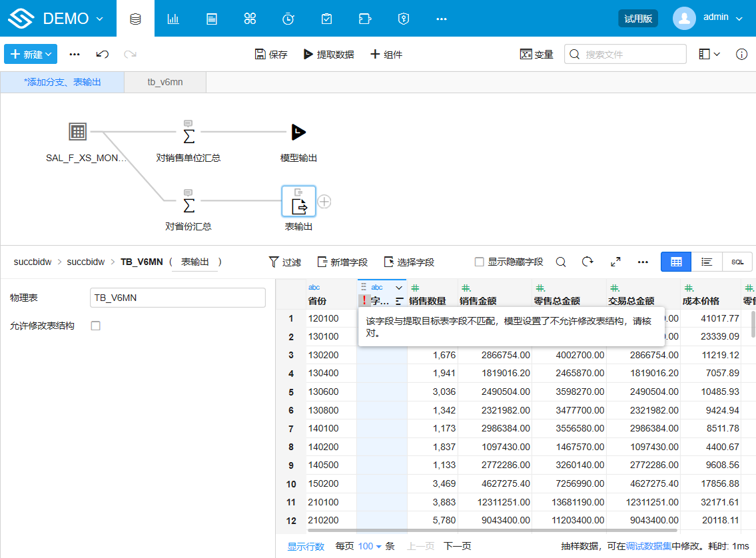Toggle 显示隐藏字段 checkbox
The image size is (756, 558).
[479, 262]
